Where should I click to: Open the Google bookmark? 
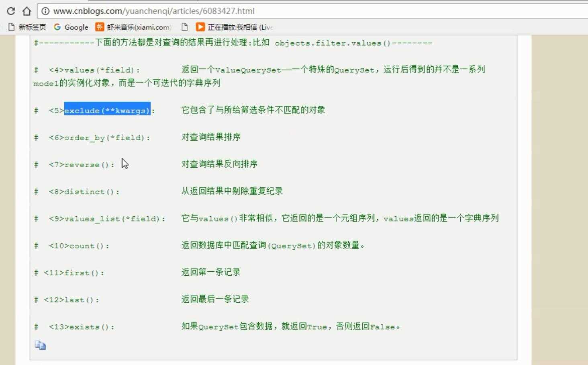pyautogui.click(x=71, y=27)
